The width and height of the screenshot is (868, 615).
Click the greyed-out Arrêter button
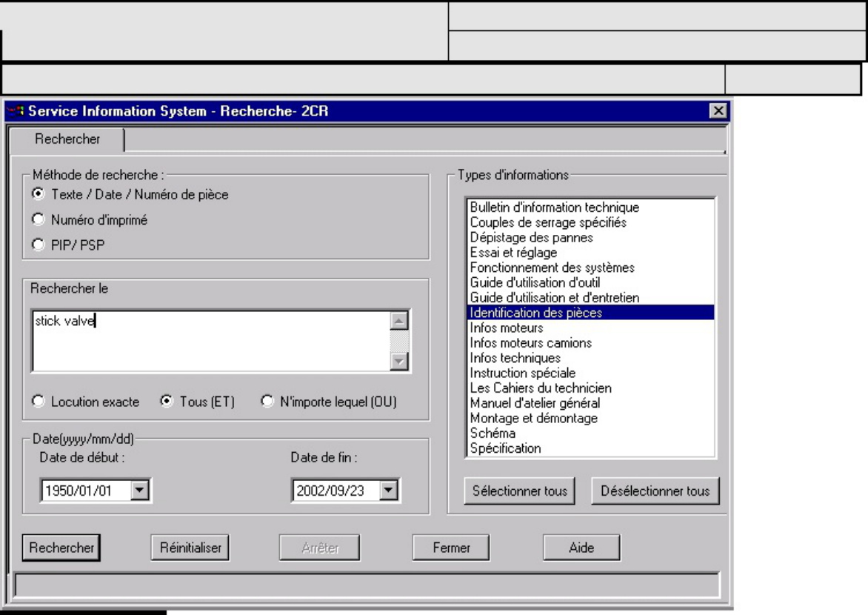tap(320, 548)
